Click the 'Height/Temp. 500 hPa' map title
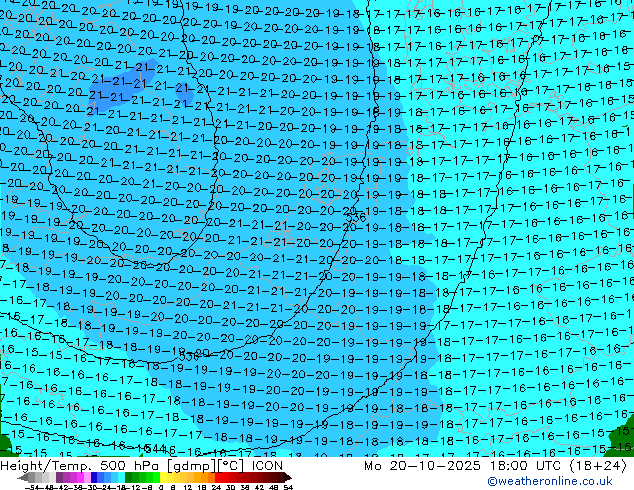The image size is (634, 490). pyautogui.click(x=79, y=466)
